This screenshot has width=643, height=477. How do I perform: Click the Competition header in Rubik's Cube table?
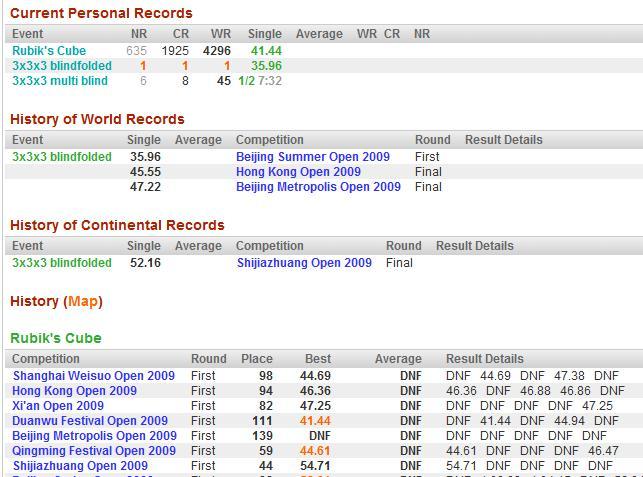[46, 359]
